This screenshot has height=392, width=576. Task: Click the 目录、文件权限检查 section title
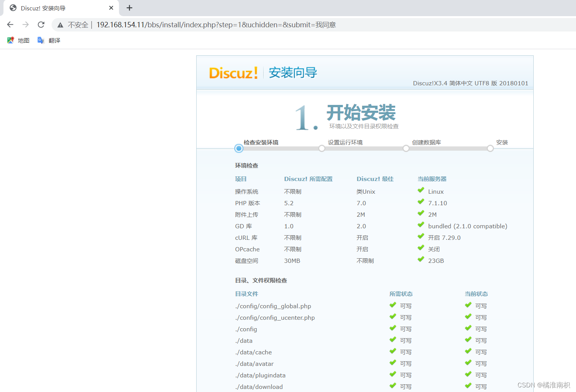pyautogui.click(x=261, y=281)
